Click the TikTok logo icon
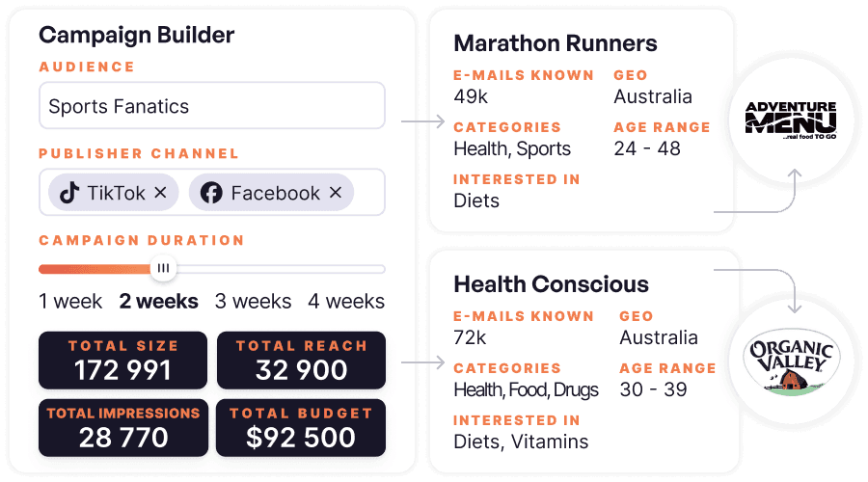868x482 pixels. click(x=68, y=193)
